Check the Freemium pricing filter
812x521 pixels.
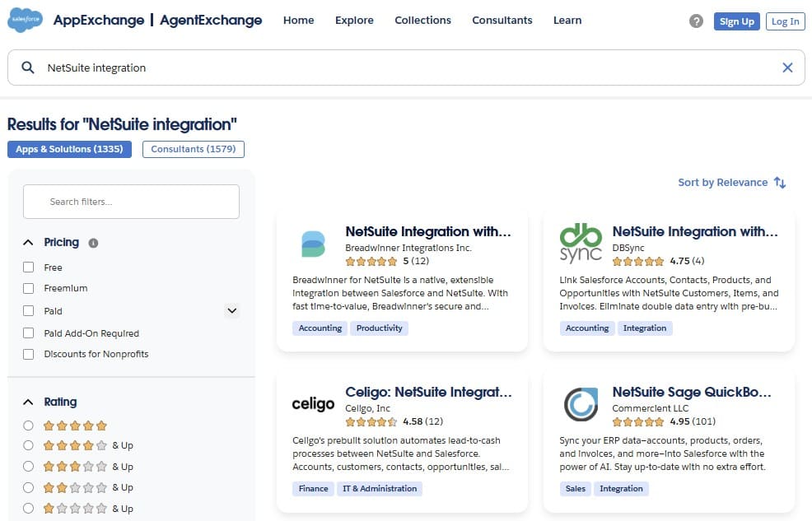pyautogui.click(x=28, y=288)
